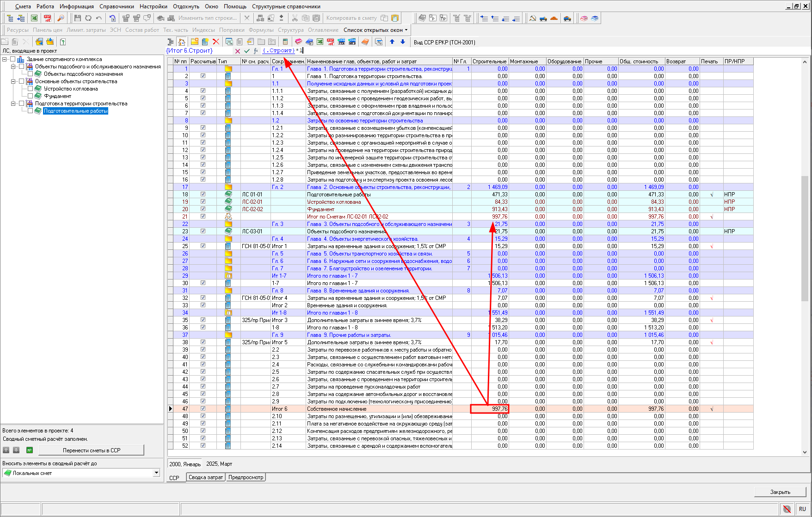Image resolution: width=812 pixels, height=517 pixels.
Task: Click the floppy disk save icon
Action: point(77,18)
